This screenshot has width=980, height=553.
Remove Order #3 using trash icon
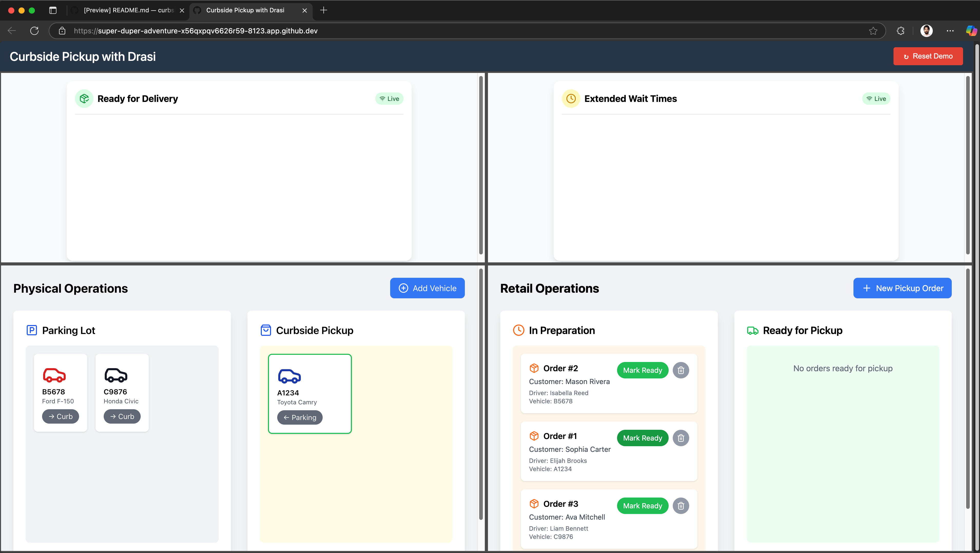(x=681, y=506)
